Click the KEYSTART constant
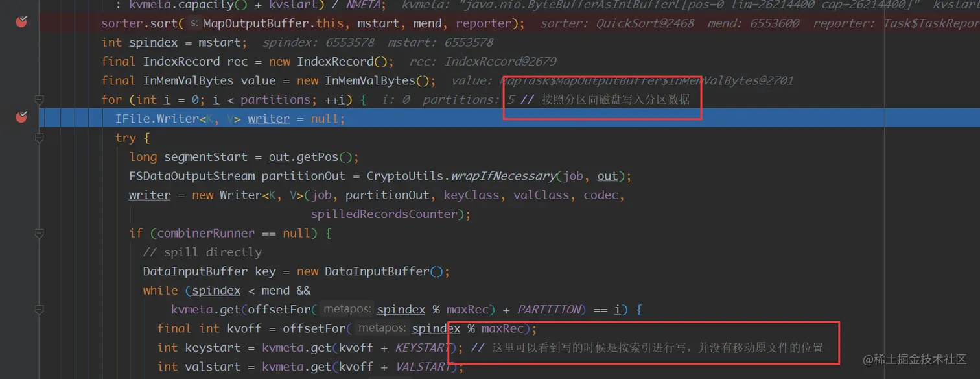 [x=422, y=348]
